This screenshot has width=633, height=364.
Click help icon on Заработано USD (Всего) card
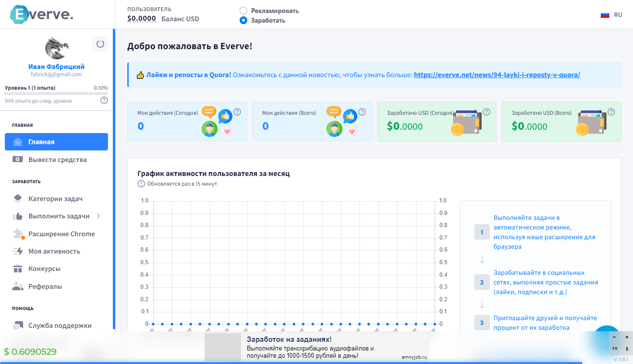(611, 112)
